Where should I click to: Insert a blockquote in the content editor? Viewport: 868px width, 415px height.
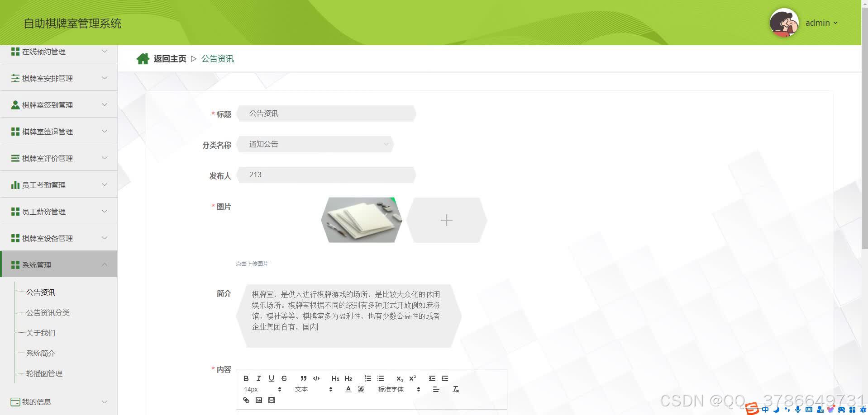pyautogui.click(x=303, y=378)
